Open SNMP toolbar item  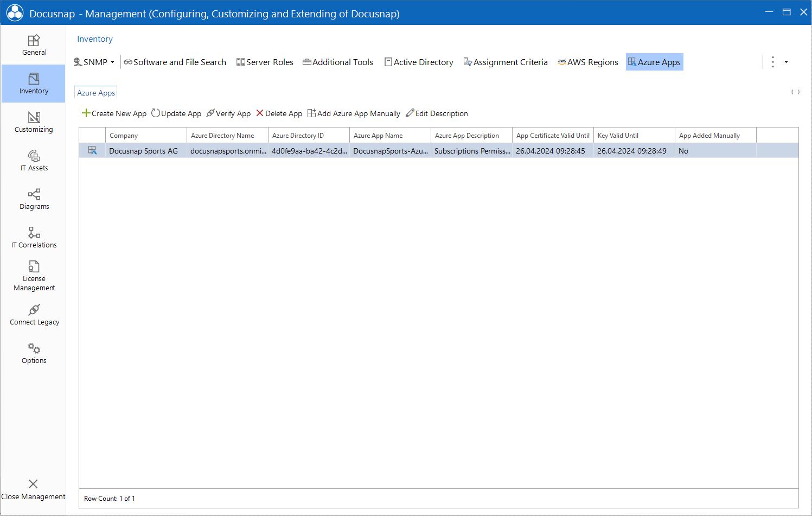tap(91, 62)
